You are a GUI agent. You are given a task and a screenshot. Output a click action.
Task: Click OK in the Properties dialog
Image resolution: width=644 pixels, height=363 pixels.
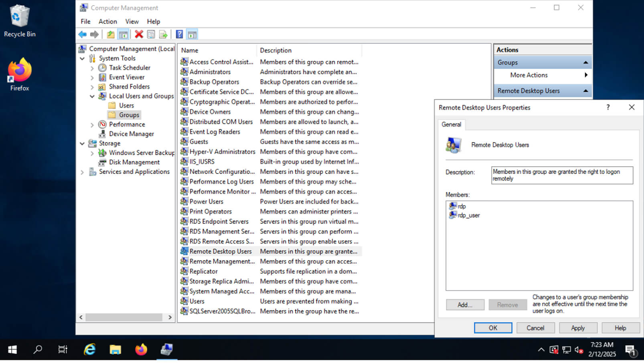click(493, 328)
